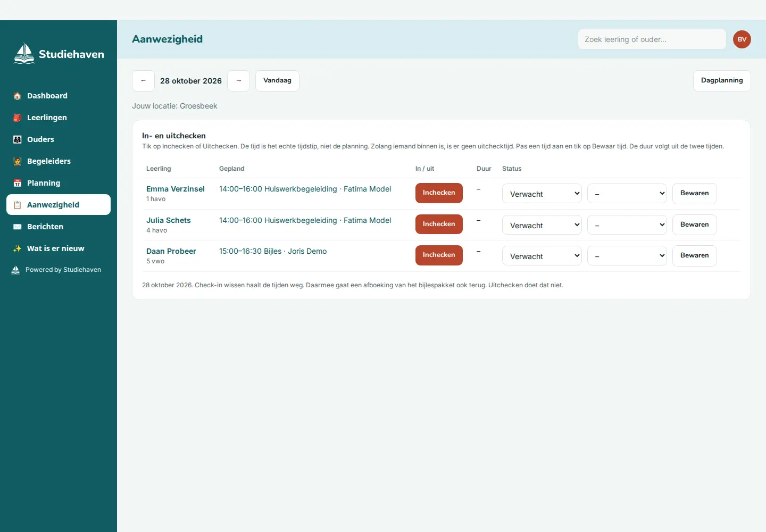This screenshot has height=532, width=766.
Task: Open the dash dropdown in Julia Schets's row
Action: (x=627, y=225)
